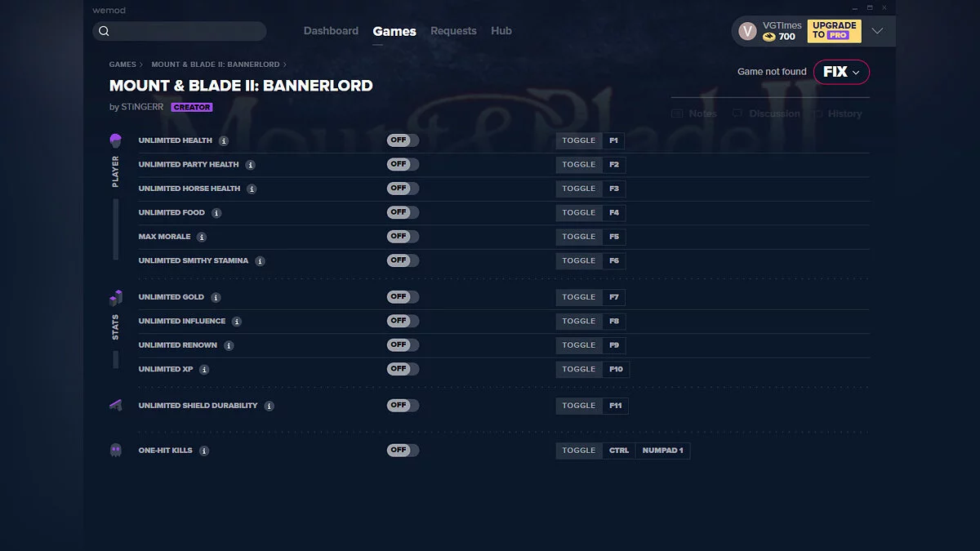The image size is (980, 551).
Task: Open the Requests section
Action: tap(453, 30)
